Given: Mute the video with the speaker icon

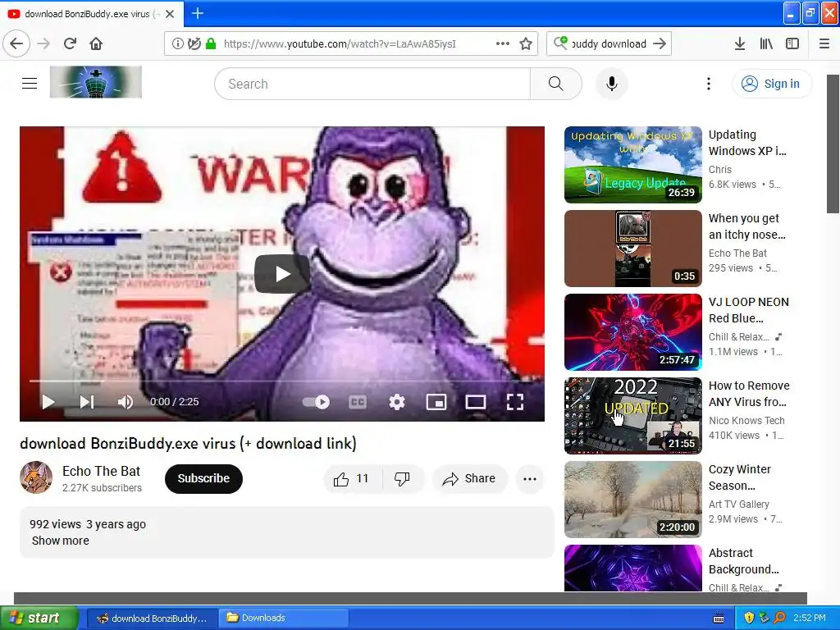Looking at the screenshot, I should click(126, 402).
